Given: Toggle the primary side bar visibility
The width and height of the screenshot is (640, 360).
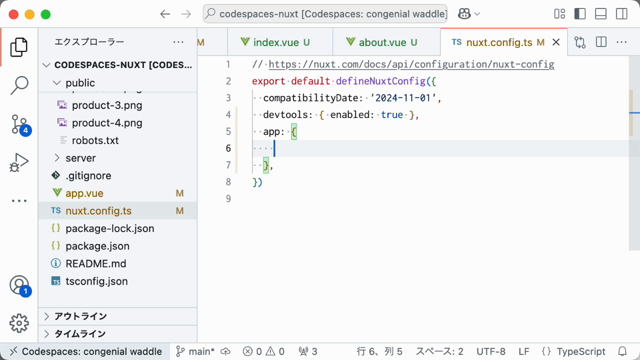Looking at the screenshot, I should (x=580, y=14).
